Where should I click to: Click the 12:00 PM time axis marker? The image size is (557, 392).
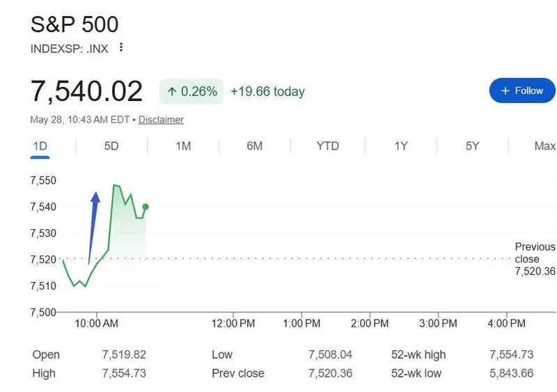tap(233, 323)
